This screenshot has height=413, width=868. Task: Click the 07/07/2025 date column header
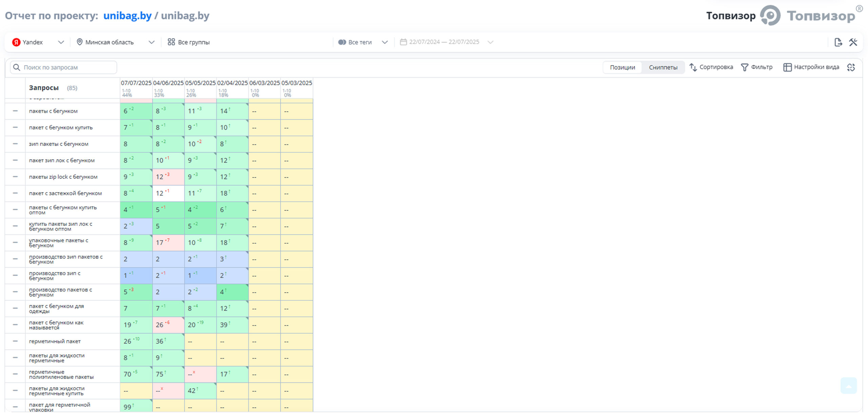tap(136, 83)
